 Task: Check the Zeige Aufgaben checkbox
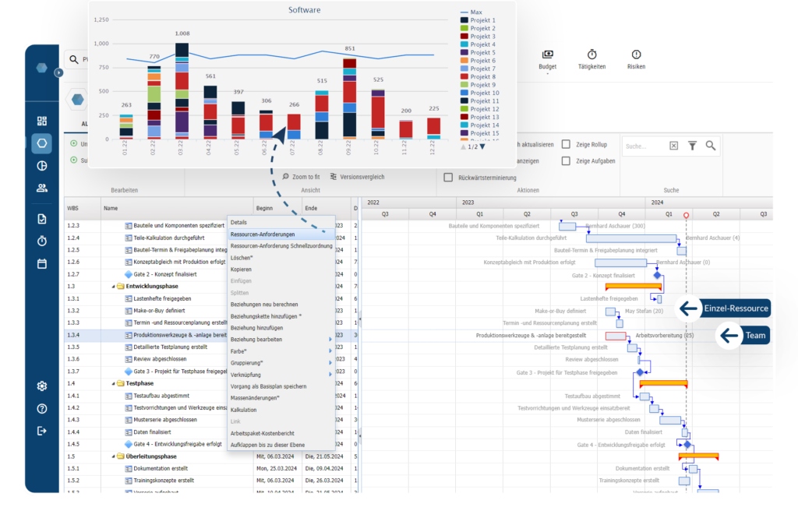click(x=567, y=161)
